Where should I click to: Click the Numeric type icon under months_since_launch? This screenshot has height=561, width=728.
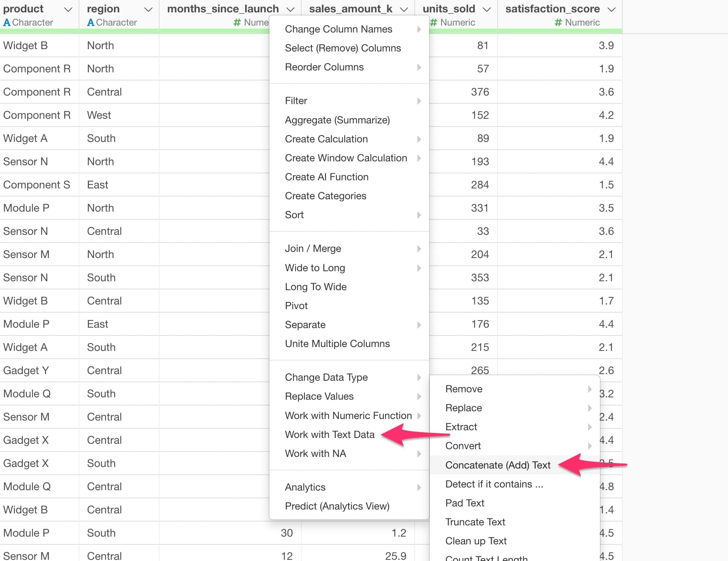point(237,22)
